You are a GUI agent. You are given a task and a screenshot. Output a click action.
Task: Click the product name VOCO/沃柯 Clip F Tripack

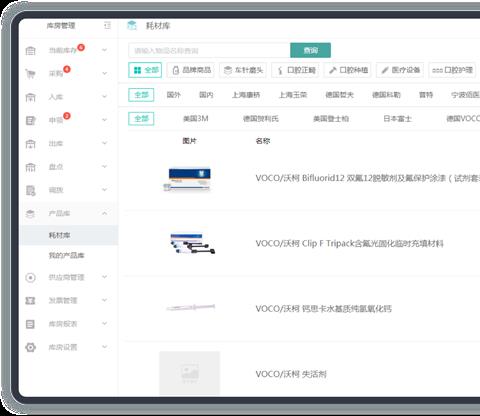pyautogui.click(x=349, y=244)
